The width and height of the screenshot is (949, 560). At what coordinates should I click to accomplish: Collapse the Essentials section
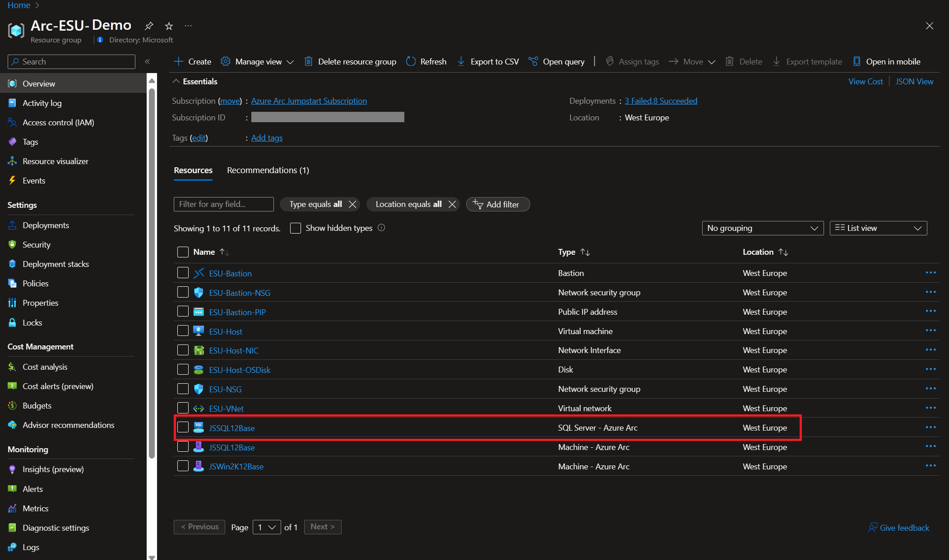point(176,81)
